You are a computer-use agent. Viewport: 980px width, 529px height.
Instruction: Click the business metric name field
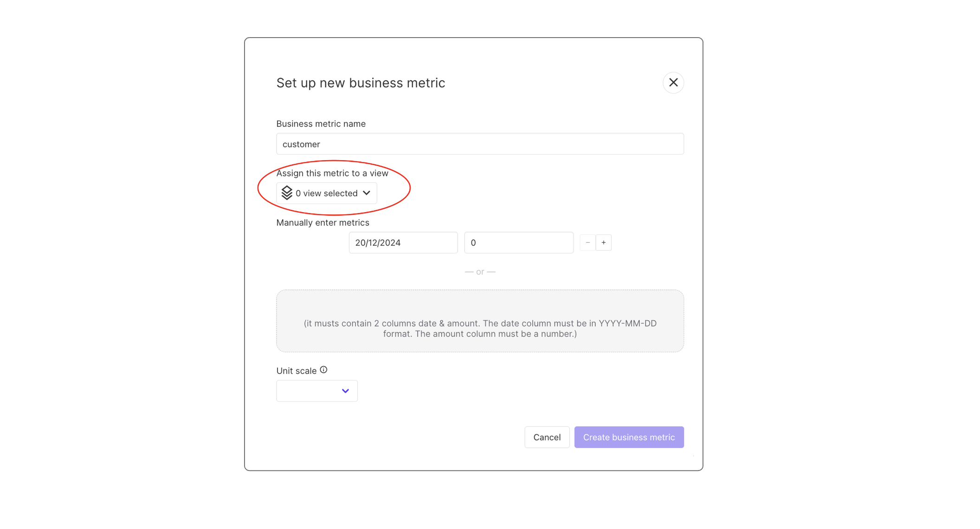click(x=479, y=143)
